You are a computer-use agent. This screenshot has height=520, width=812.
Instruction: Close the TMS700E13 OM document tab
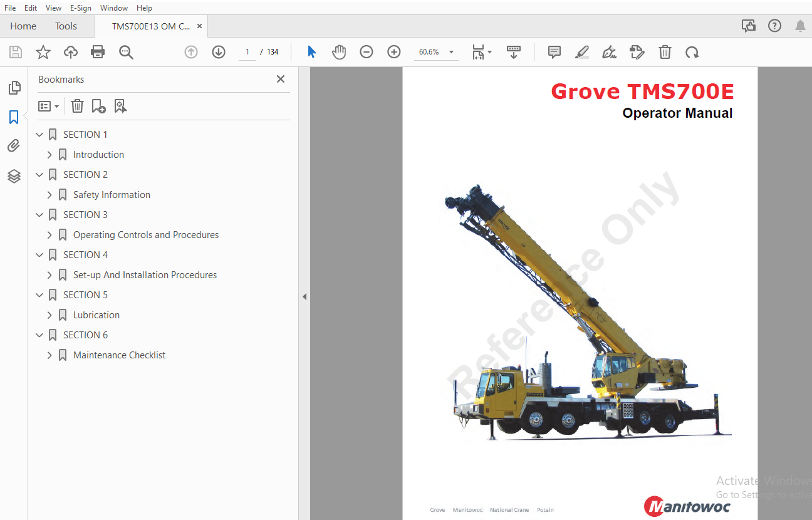(199, 26)
